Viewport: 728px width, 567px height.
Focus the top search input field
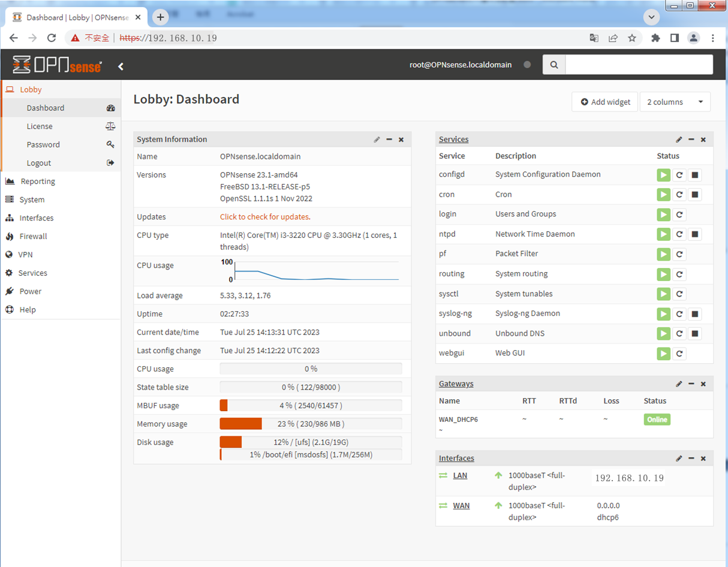coord(639,65)
